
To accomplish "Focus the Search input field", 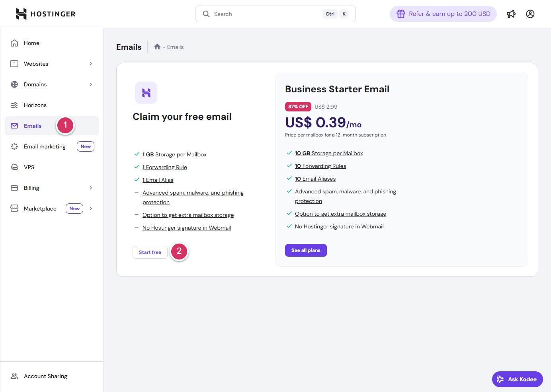I will pos(267,14).
